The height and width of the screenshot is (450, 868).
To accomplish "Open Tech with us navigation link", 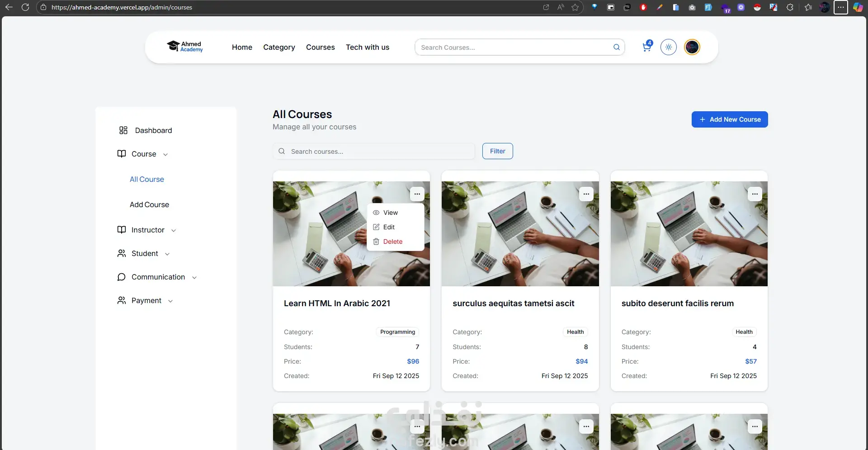I will click(x=367, y=47).
